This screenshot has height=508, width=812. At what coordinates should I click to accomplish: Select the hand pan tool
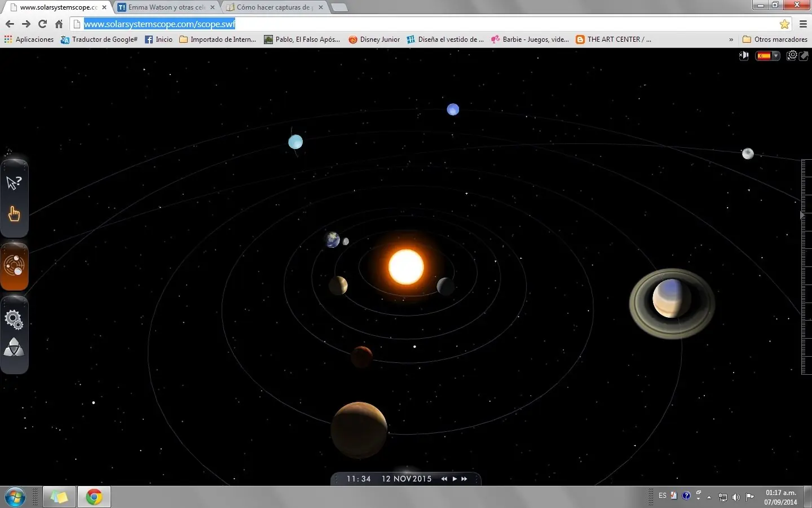coord(14,214)
